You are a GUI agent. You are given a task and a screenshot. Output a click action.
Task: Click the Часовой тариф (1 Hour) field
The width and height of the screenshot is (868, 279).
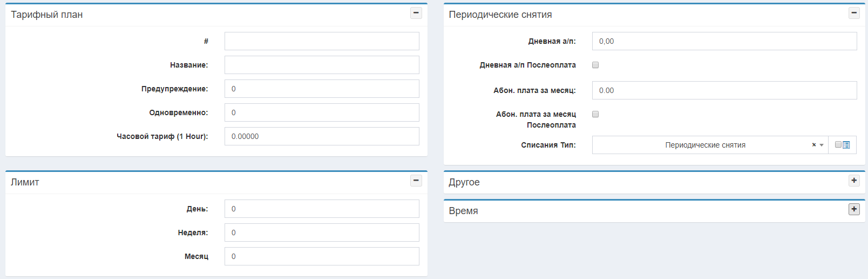click(x=322, y=136)
